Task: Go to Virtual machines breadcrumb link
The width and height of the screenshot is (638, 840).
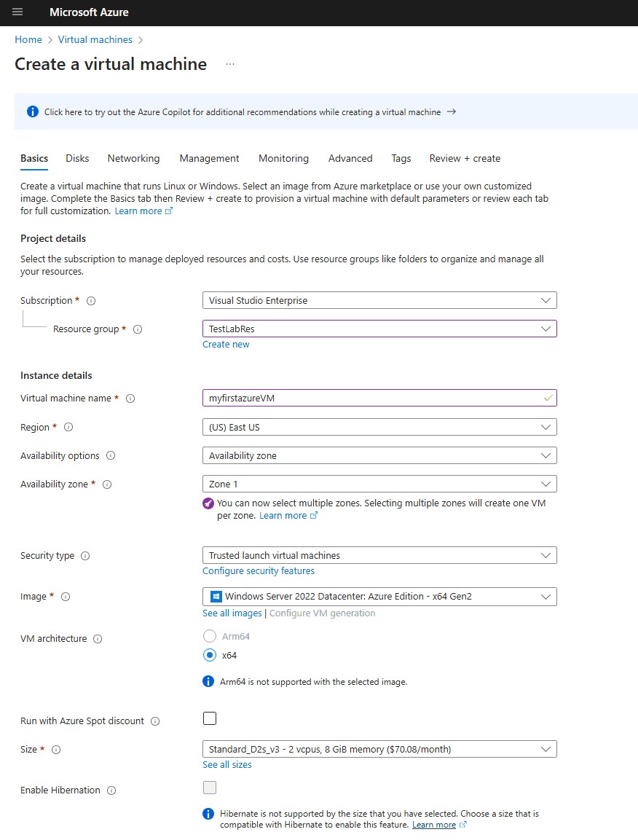Action: click(x=95, y=39)
